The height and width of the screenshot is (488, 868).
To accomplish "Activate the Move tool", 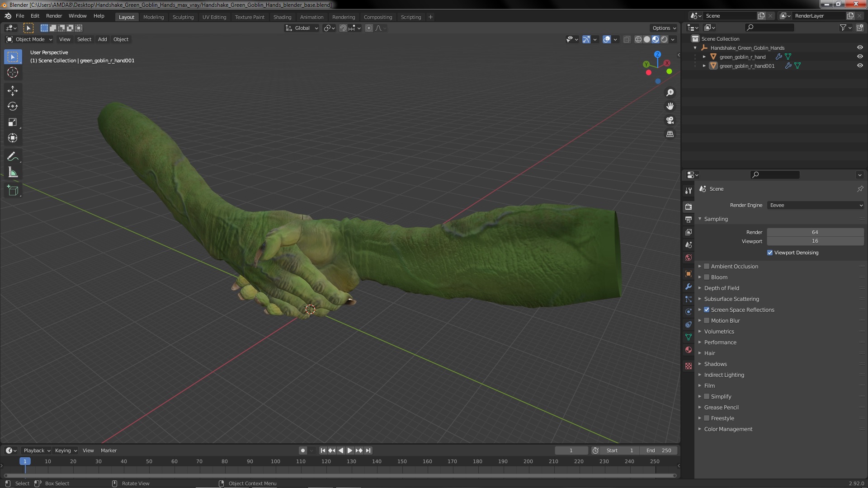I will click(x=13, y=91).
